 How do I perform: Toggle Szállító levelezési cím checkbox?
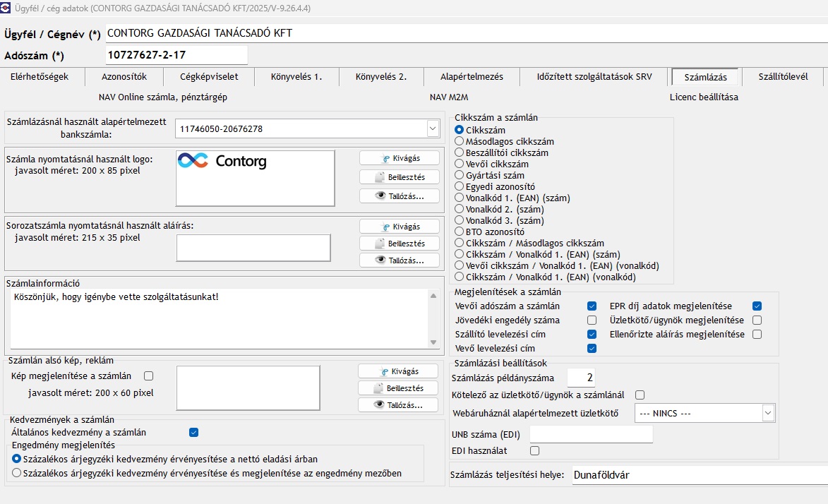[592, 334]
